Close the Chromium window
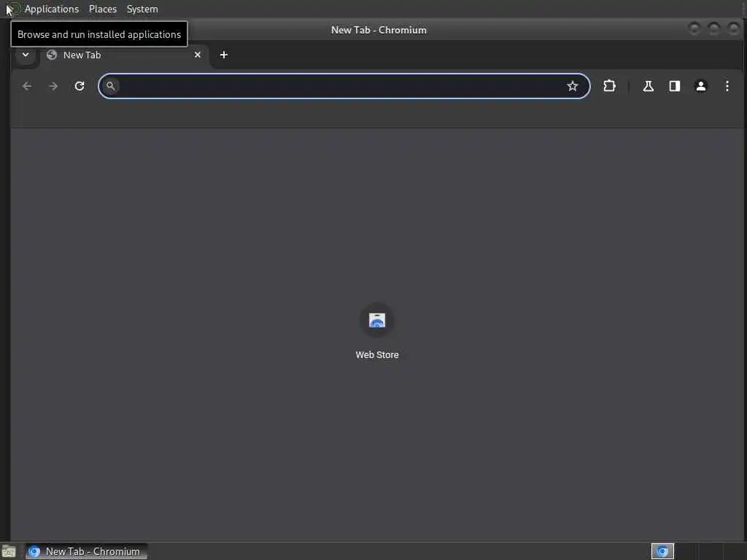The height and width of the screenshot is (560, 747). coord(734,29)
